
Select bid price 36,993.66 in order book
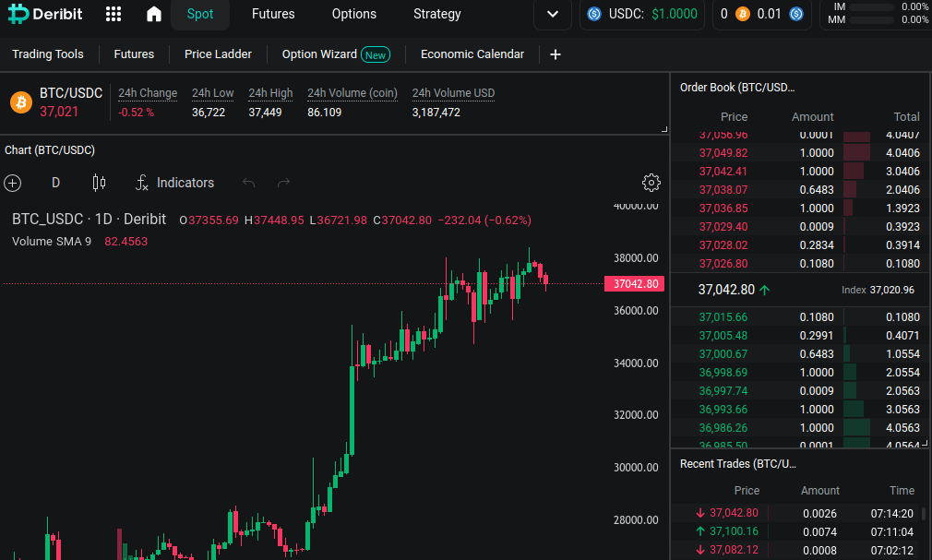click(x=723, y=410)
